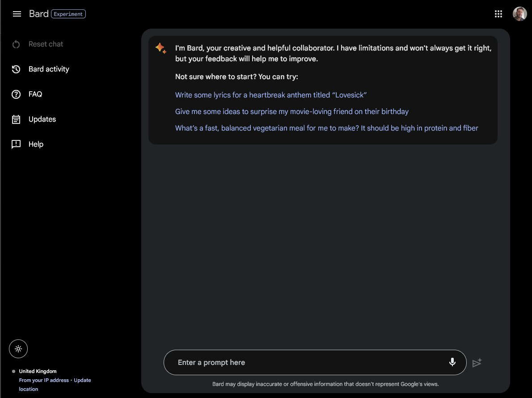Open Help in the sidebar

[36, 144]
